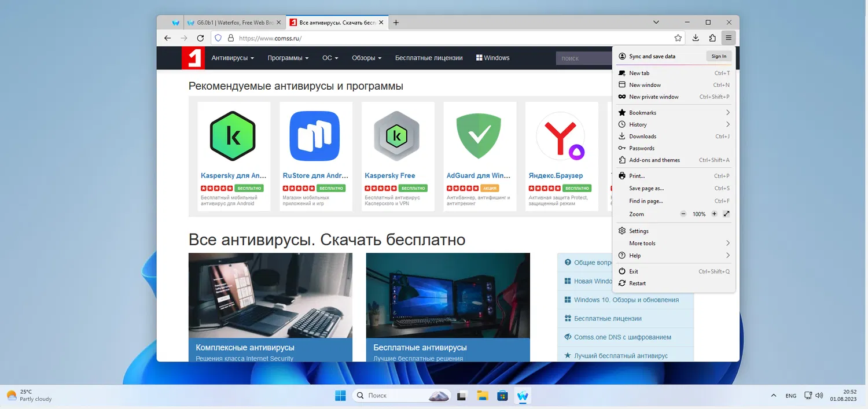Viewport: 868px width, 409px height.
Task: Expand the Help submenu
Action: (674, 256)
